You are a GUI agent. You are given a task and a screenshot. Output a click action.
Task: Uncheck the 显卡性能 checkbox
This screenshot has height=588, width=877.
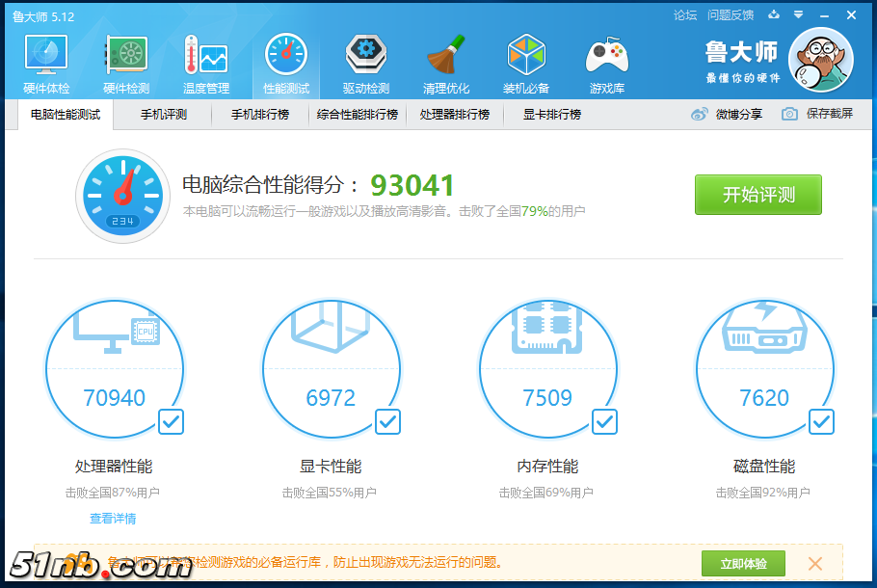click(387, 421)
